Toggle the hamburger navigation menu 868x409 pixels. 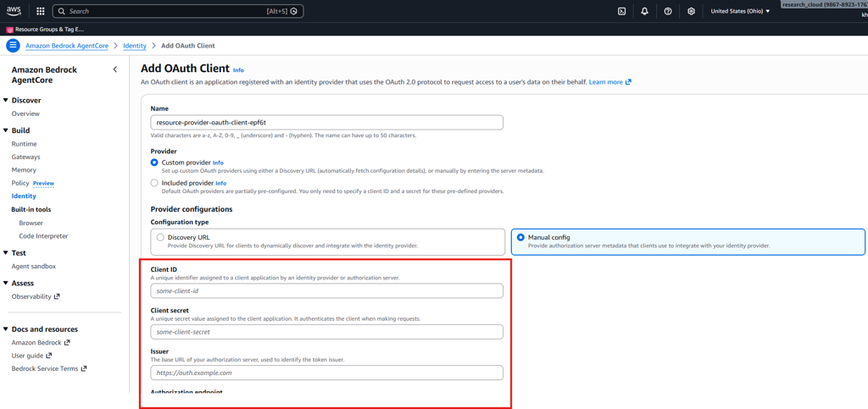(13, 46)
